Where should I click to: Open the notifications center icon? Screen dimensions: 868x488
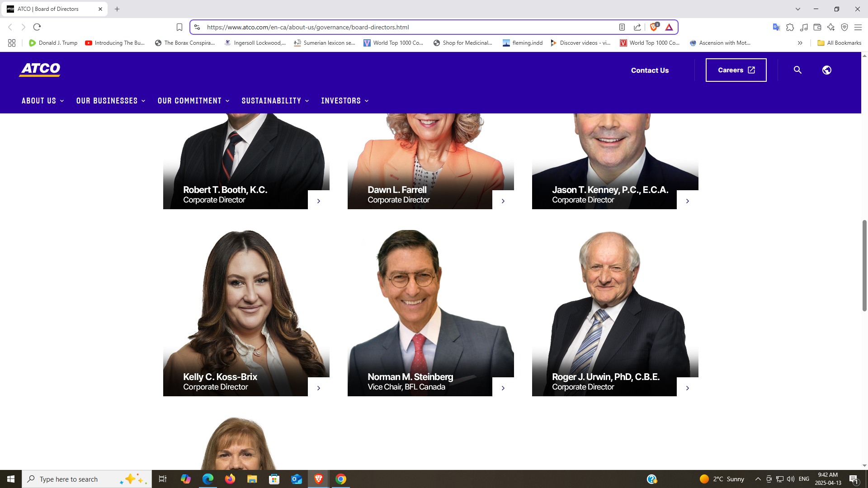[854, 479]
